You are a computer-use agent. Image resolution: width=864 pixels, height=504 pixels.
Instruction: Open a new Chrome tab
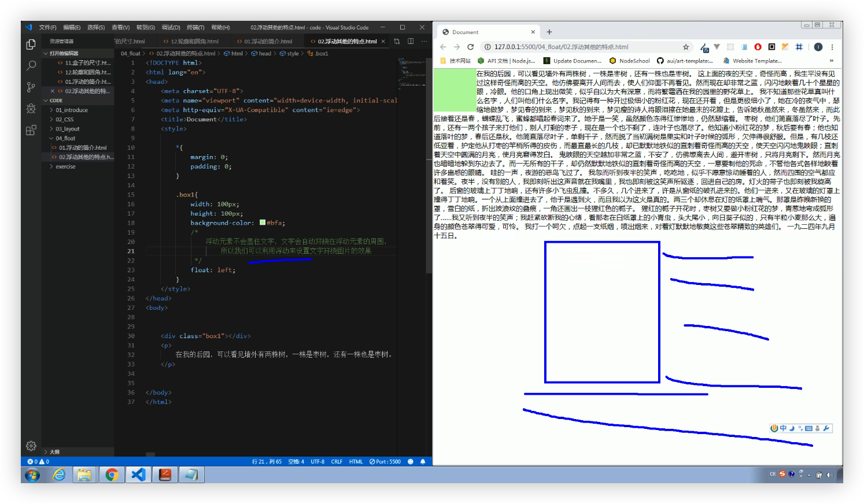pos(549,32)
